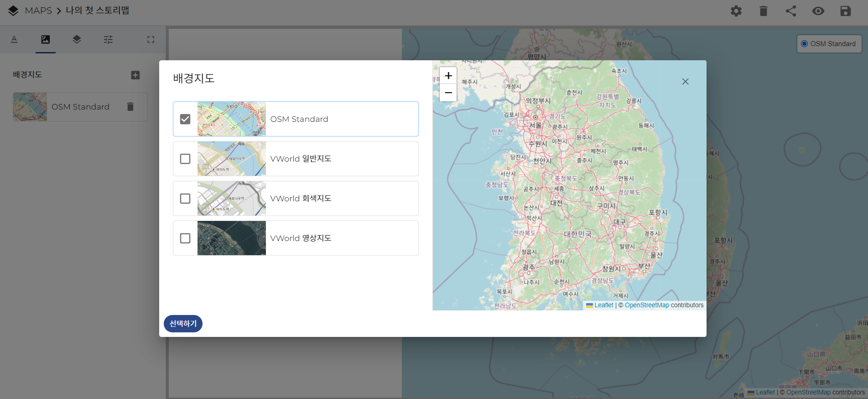This screenshot has height=399, width=868.
Task: Select the VWorld 영상지도 checkbox
Action: 185,238
